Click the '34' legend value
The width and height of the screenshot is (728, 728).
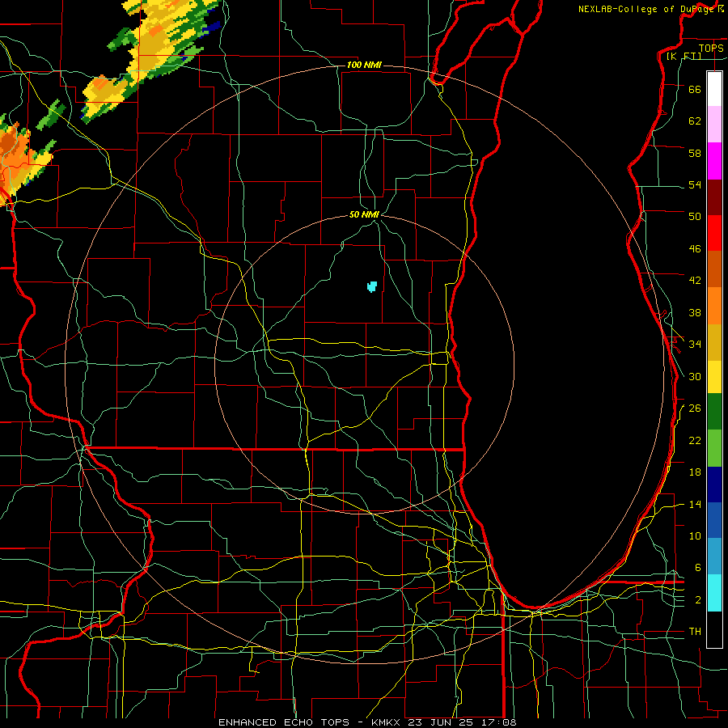coord(695,345)
